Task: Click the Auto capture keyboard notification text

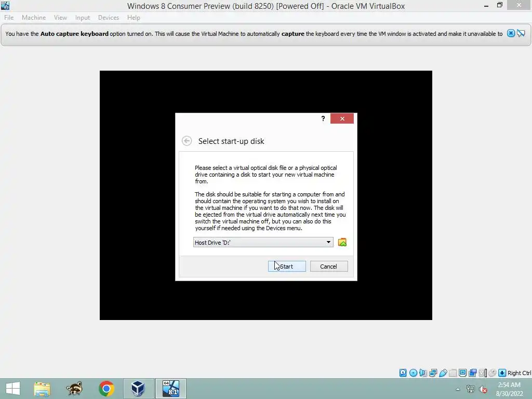Action: pos(254,34)
